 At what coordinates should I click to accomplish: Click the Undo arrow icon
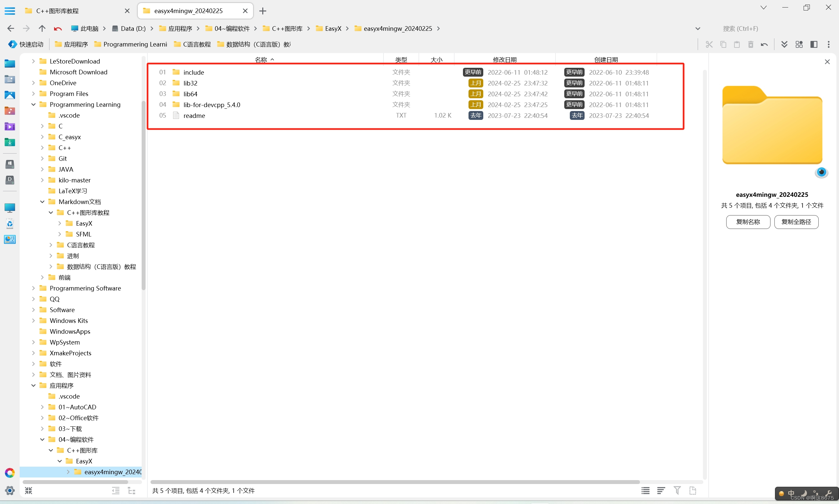click(764, 44)
